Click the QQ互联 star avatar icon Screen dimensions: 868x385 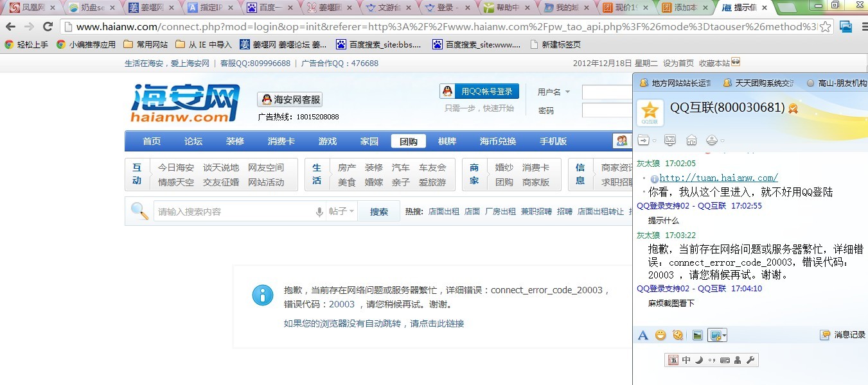[x=650, y=113]
